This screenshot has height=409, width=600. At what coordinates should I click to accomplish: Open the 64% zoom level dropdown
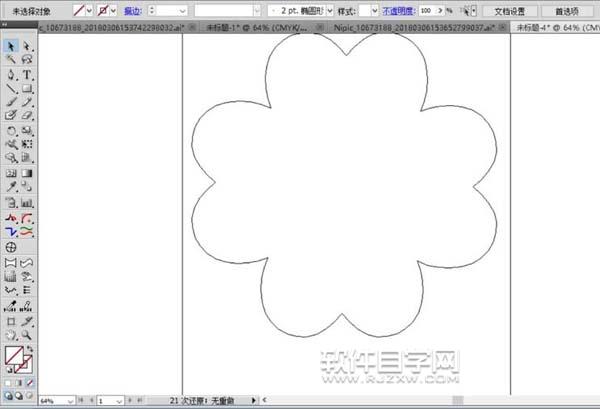click(x=70, y=401)
